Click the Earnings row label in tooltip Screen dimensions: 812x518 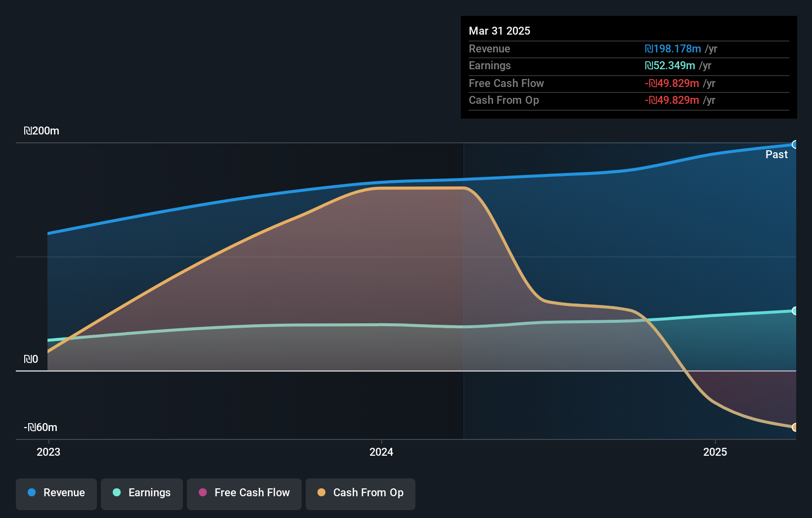point(490,66)
